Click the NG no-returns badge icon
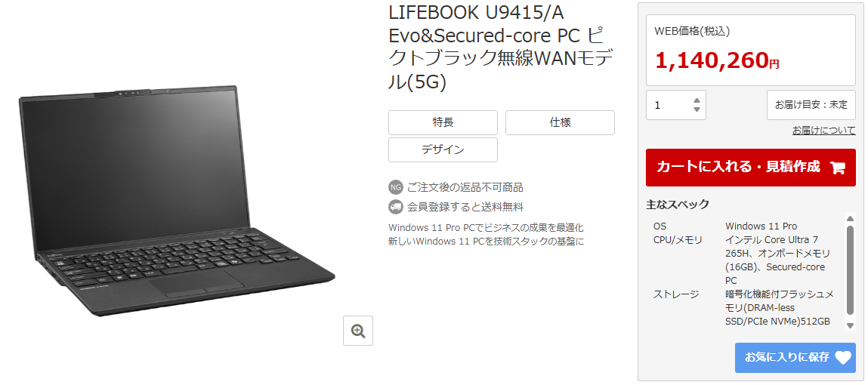 pyautogui.click(x=395, y=187)
